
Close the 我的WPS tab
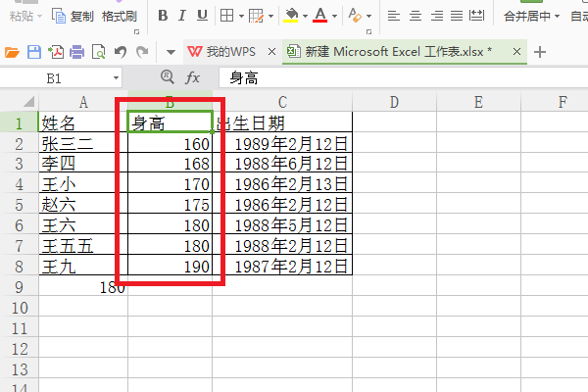point(271,52)
